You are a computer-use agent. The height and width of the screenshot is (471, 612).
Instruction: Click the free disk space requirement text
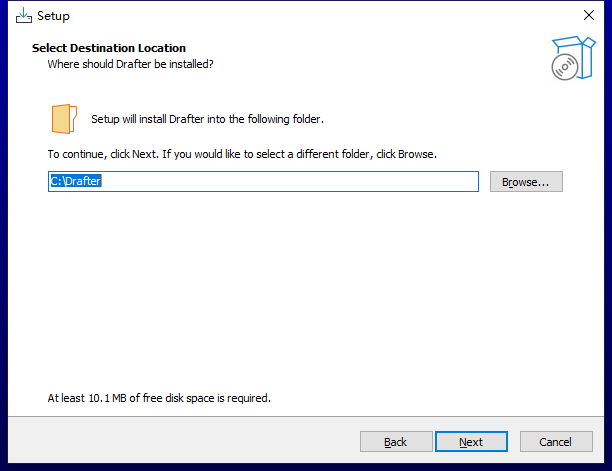[x=159, y=398]
